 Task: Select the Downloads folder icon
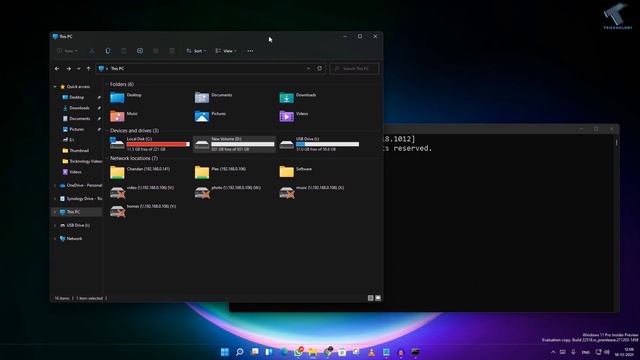click(x=287, y=98)
